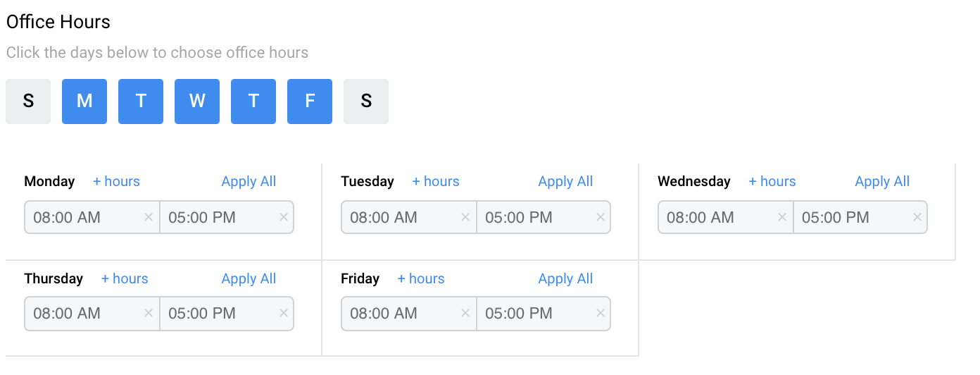
Task: Clear Monday start time with the x icon
Action: [x=149, y=217]
